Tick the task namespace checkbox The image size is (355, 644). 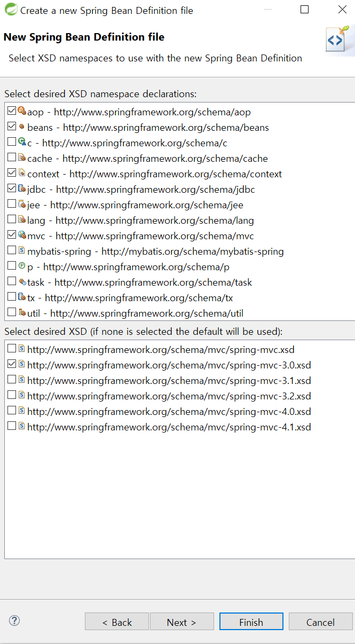click(x=12, y=282)
